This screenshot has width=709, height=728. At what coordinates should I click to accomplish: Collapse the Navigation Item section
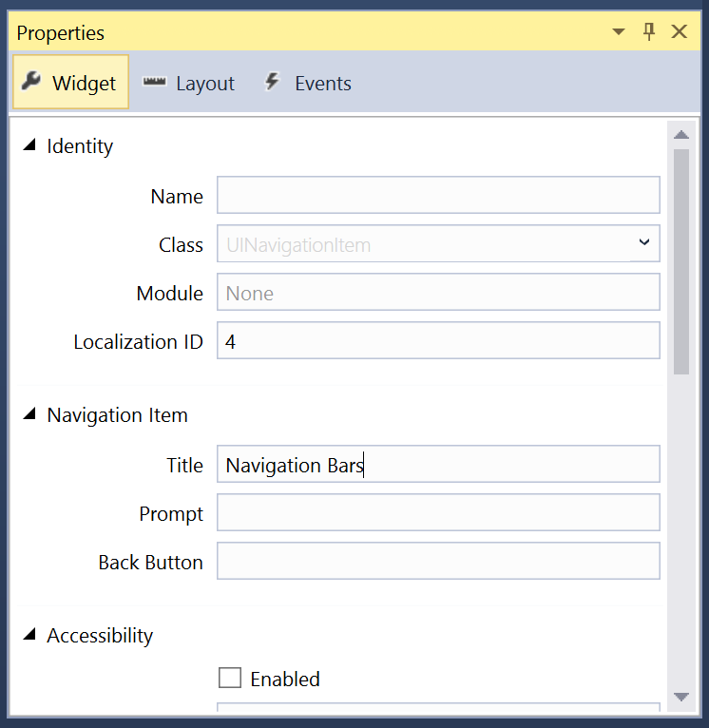[x=29, y=413]
